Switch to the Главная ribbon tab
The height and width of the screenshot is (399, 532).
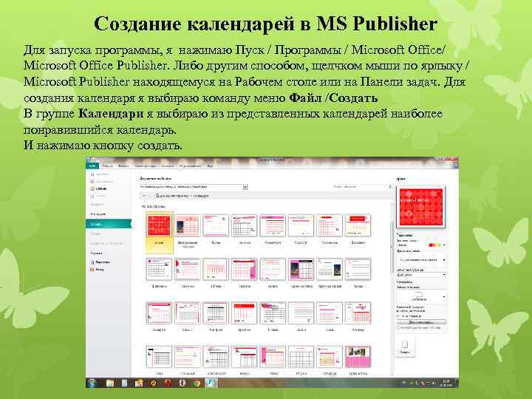tap(108, 166)
